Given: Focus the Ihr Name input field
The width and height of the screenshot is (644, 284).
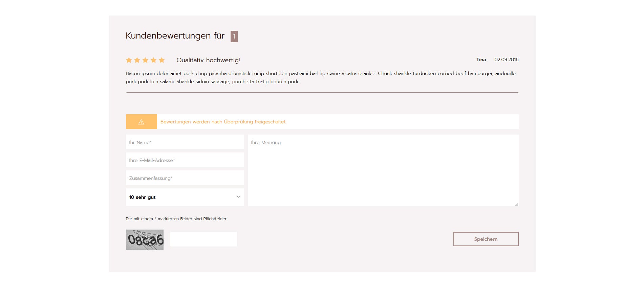Looking at the screenshot, I should (x=185, y=142).
